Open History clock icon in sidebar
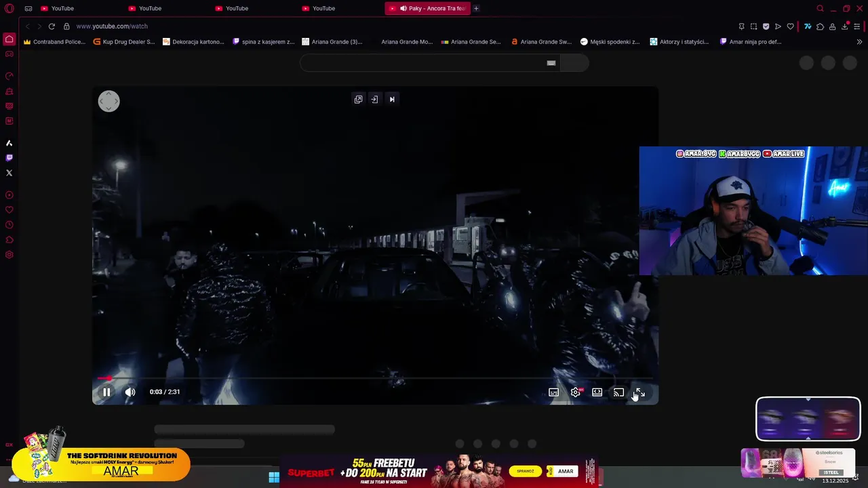Image resolution: width=868 pixels, height=488 pixels. (x=9, y=225)
